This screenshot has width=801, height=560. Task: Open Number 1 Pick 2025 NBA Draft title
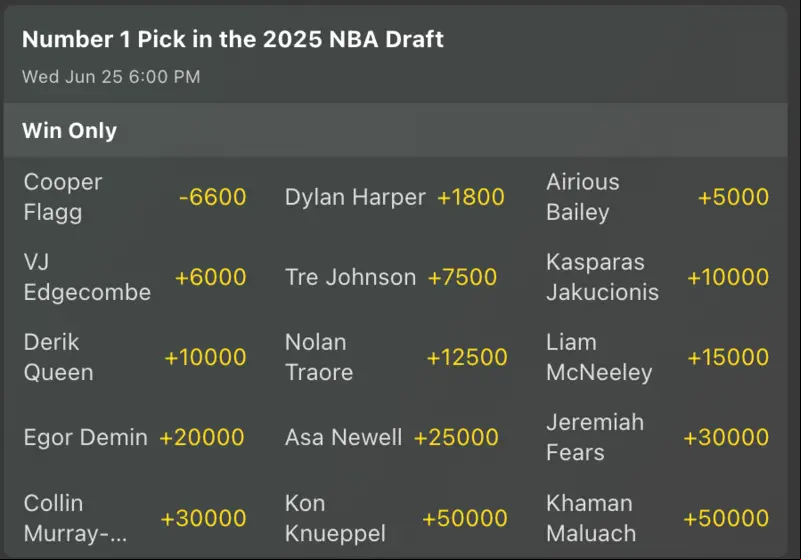point(233,39)
